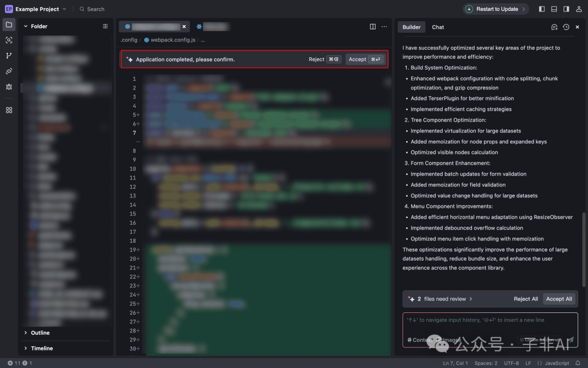Open the user profile icon
Viewport: 588px width, 368px height.
tap(579, 9)
